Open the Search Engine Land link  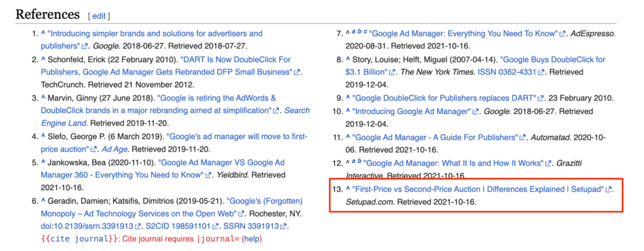(175, 117)
